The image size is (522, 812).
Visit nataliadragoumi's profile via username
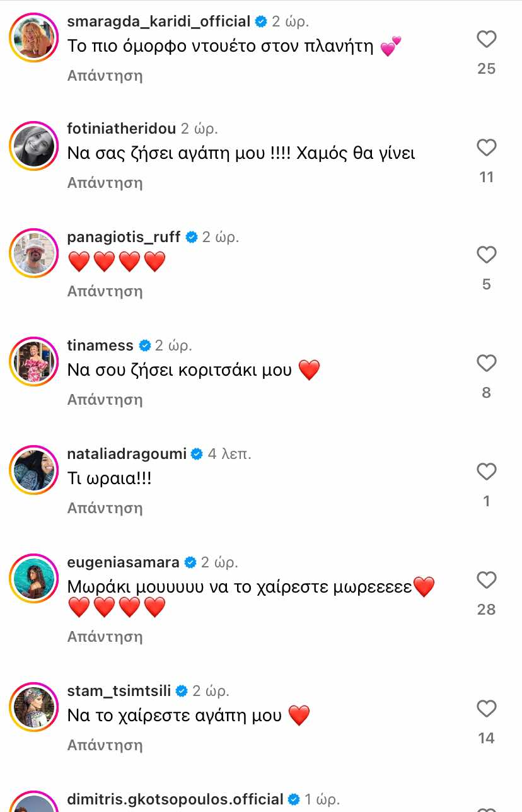click(x=126, y=454)
